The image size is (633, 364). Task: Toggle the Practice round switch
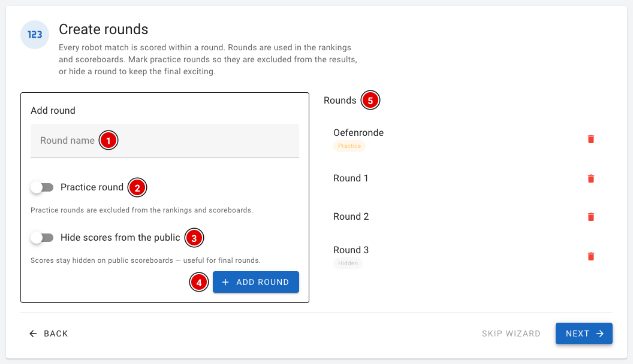pos(42,187)
